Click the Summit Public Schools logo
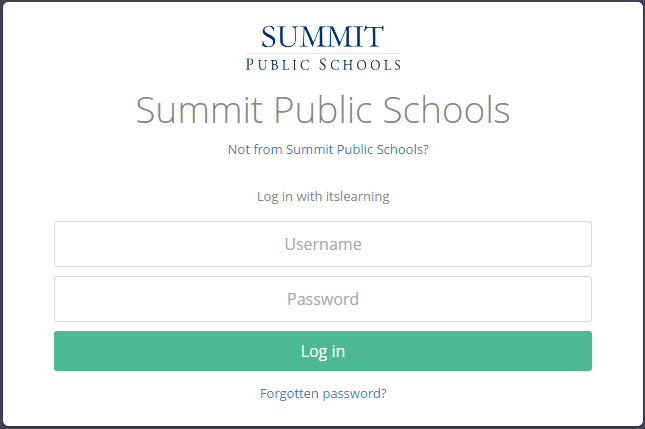645x429 pixels. pos(323,47)
